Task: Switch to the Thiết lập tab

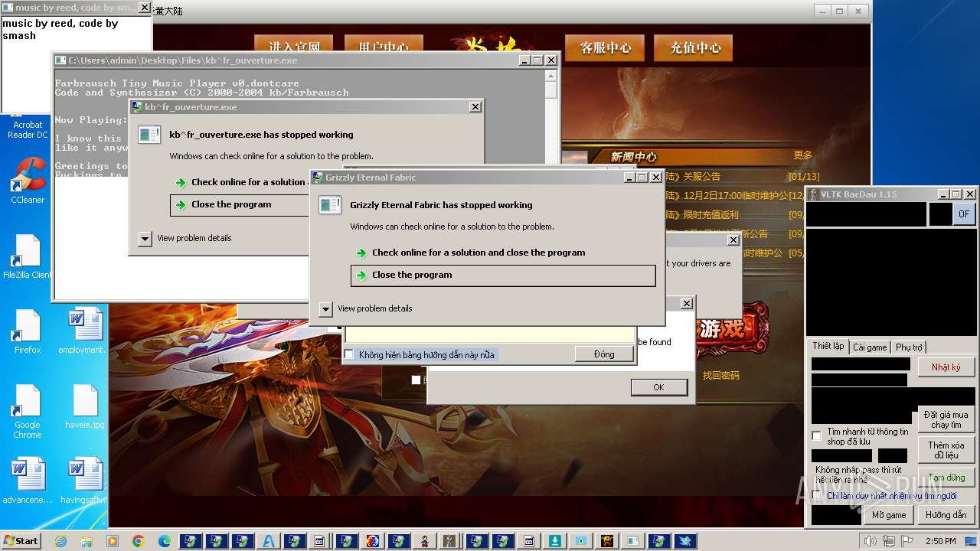Action: [x=828, y=346]
